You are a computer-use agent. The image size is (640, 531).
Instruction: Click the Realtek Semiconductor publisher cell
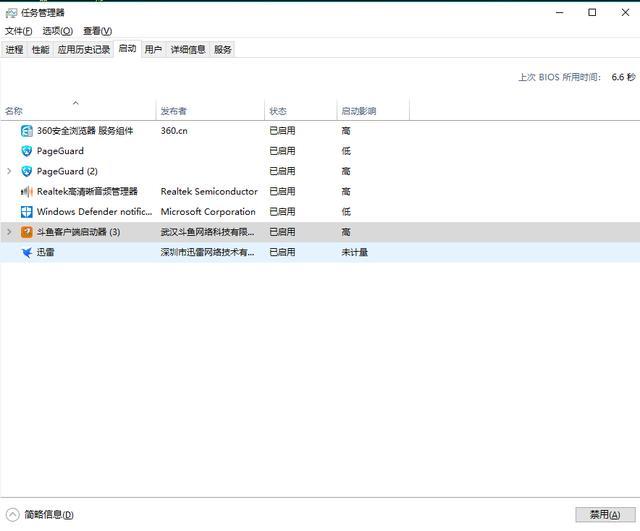209,191
